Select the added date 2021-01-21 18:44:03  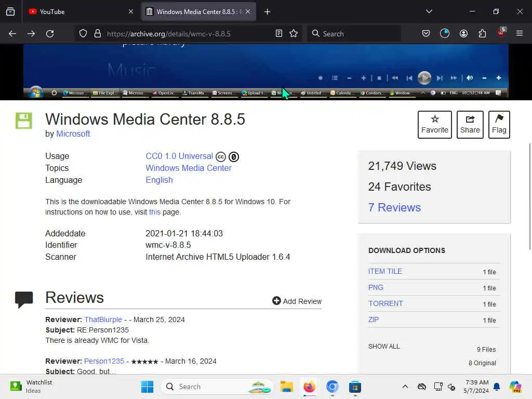(184, 233)
